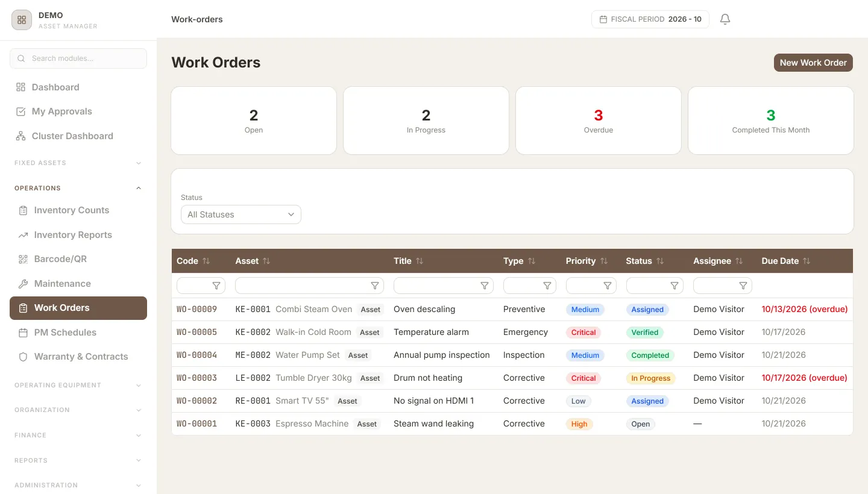Click the Overdue summary card
This screenshot has height=494, width=868.
[599, 120]
